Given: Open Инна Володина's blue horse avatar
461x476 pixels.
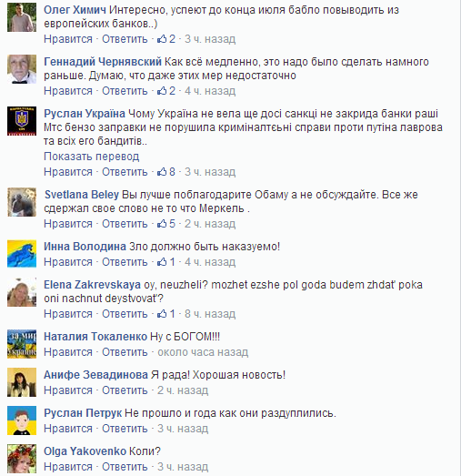Looking at the screenshot, I should tap(22, 254).
